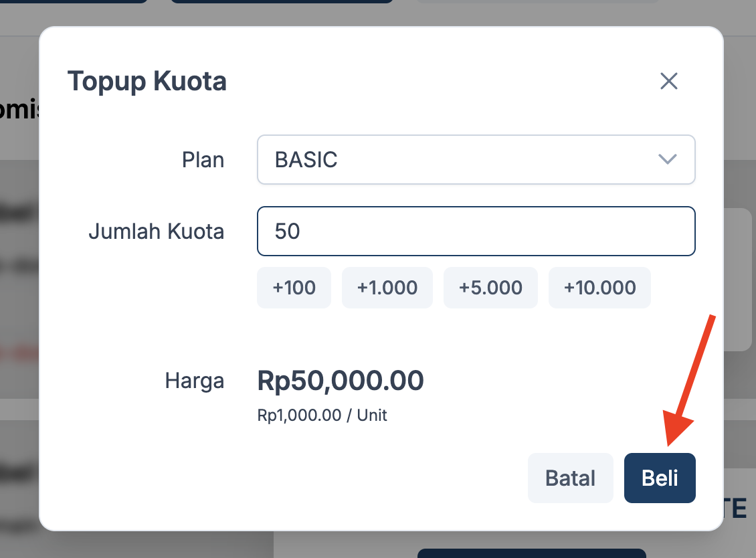Image resolution: width=756 pixels, height=558 pixels.
Task: Click the Harga label text
Action: pyautogui.click(x=195, y=381)
